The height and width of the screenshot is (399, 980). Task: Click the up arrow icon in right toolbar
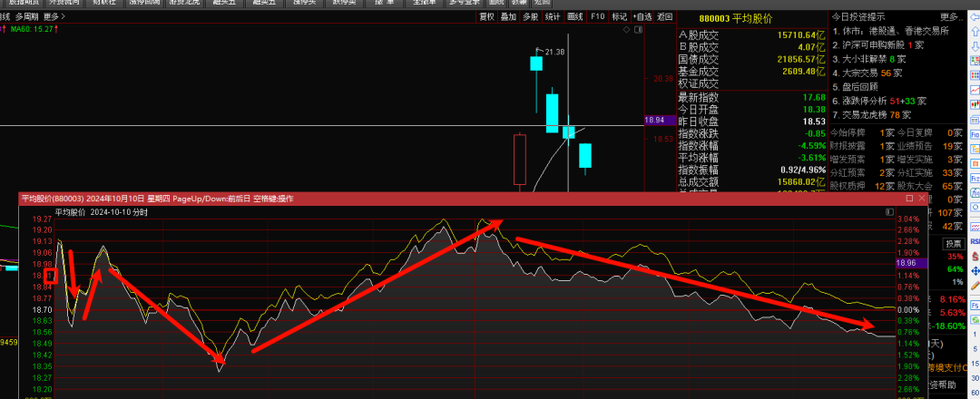(974, 32)
